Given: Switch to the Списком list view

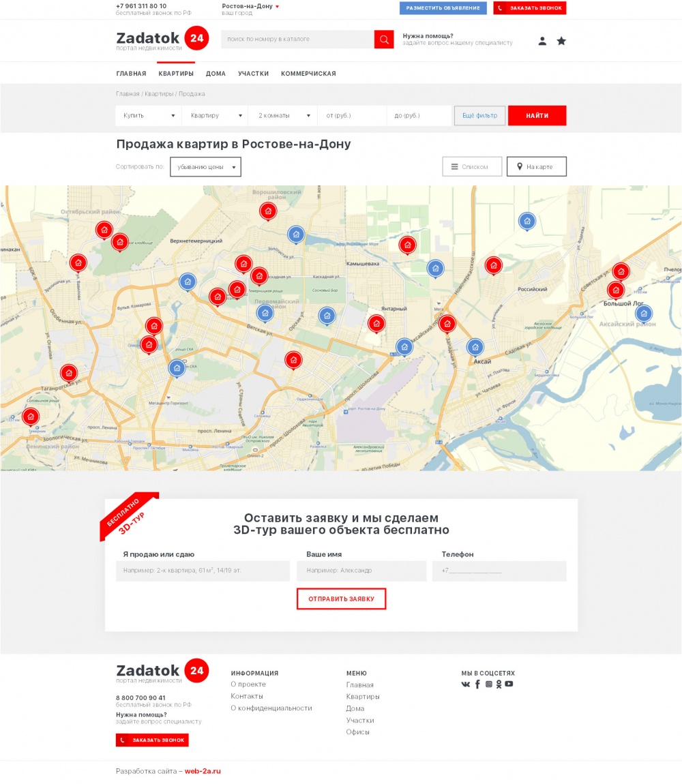Looking at the screenshot, I should [471, 166].
